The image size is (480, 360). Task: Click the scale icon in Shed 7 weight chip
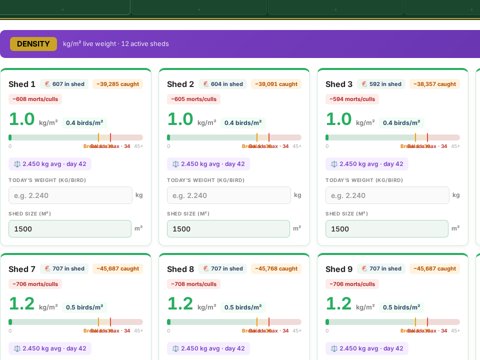click(x=17, y=349)
